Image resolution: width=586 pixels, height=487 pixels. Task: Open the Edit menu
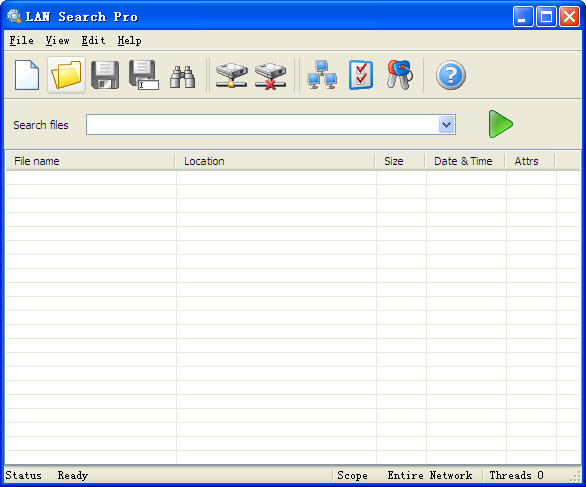[x=93, y=40]
